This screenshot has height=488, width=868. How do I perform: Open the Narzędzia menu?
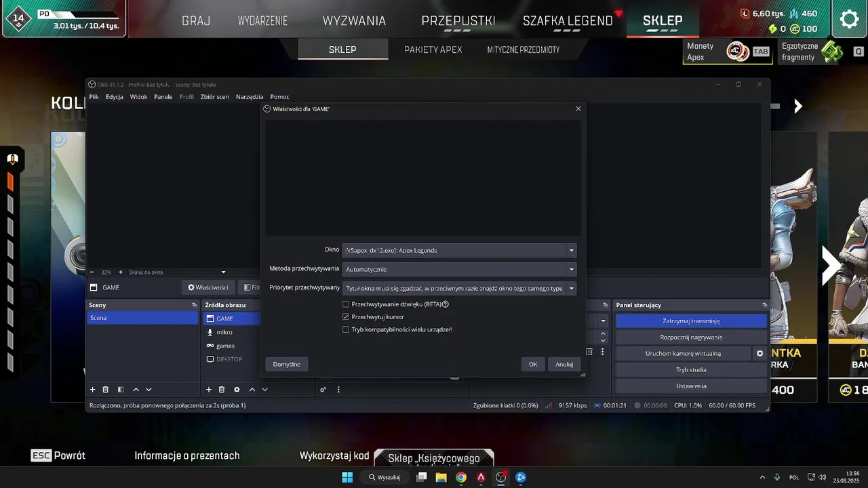click(x=250, y=97)
